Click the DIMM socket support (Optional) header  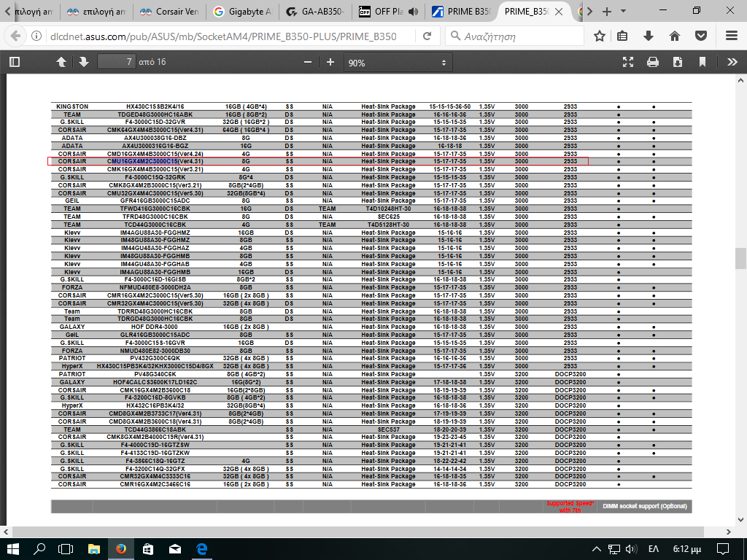pos(645,506)
